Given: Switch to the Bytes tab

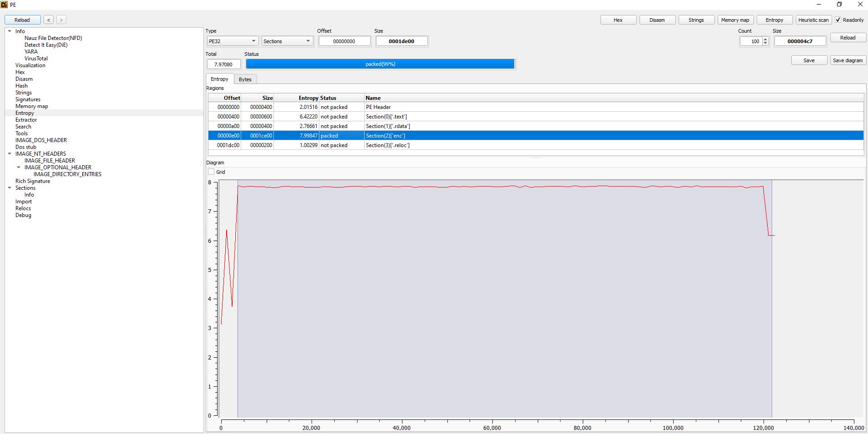Looking at the screenshot, I should click(x=245, y=79).
